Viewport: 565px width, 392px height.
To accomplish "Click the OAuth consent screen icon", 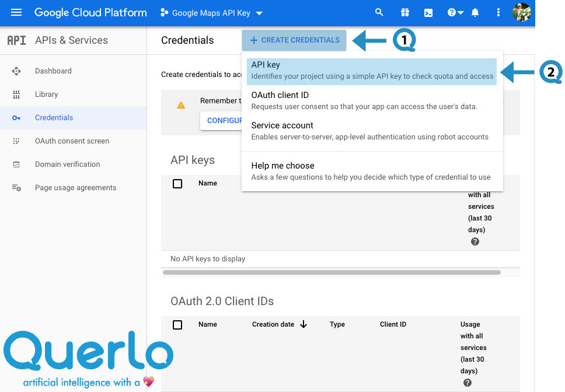I will point(16,141).
